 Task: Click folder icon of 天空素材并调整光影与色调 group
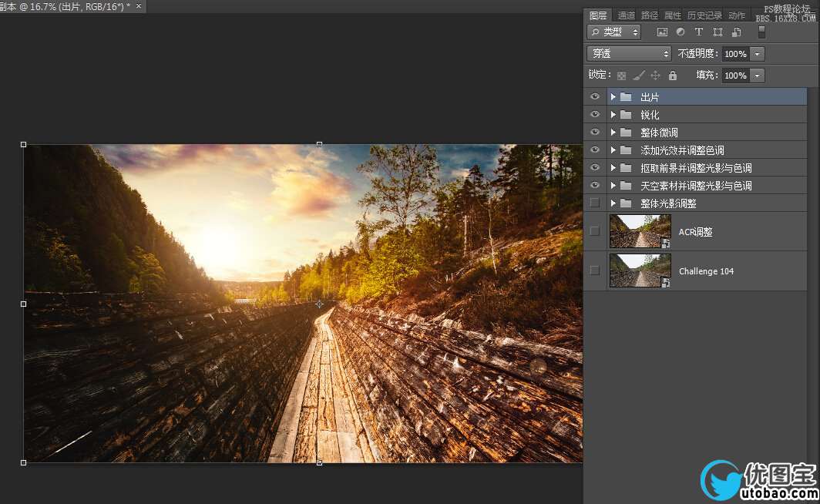click(626, 186)
